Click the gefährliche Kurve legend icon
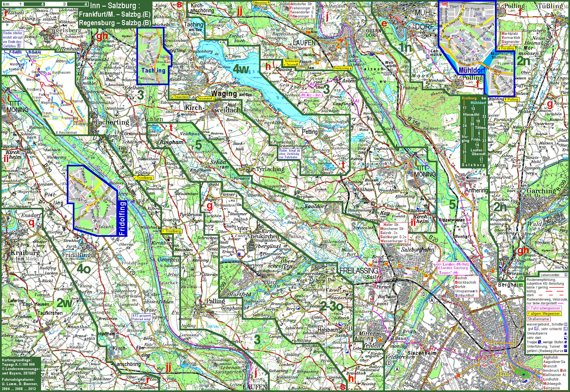The image size is (570, 392). [x=566, y=351]
